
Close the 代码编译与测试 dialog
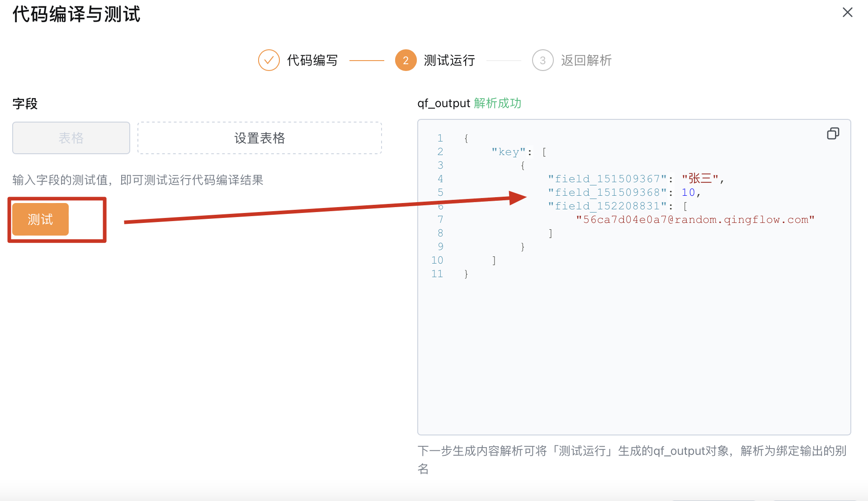pyautogui.click(x=848, y=12)
